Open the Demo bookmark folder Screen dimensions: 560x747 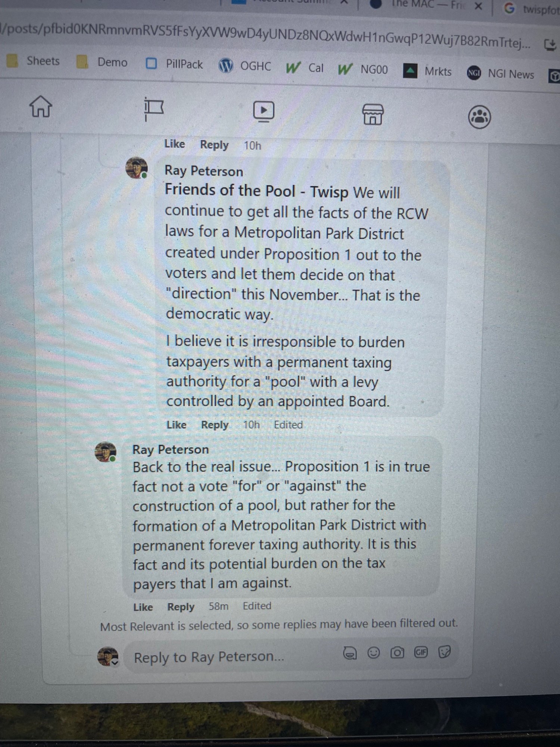coord(102,62)
